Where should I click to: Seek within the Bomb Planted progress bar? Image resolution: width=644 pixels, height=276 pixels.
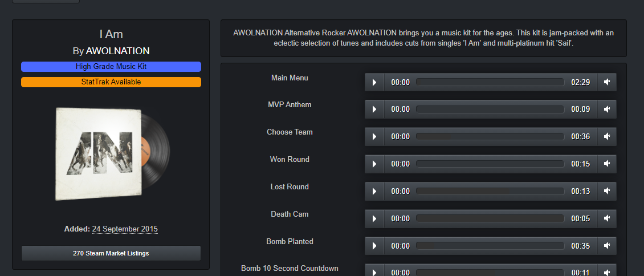click(490, 246)
